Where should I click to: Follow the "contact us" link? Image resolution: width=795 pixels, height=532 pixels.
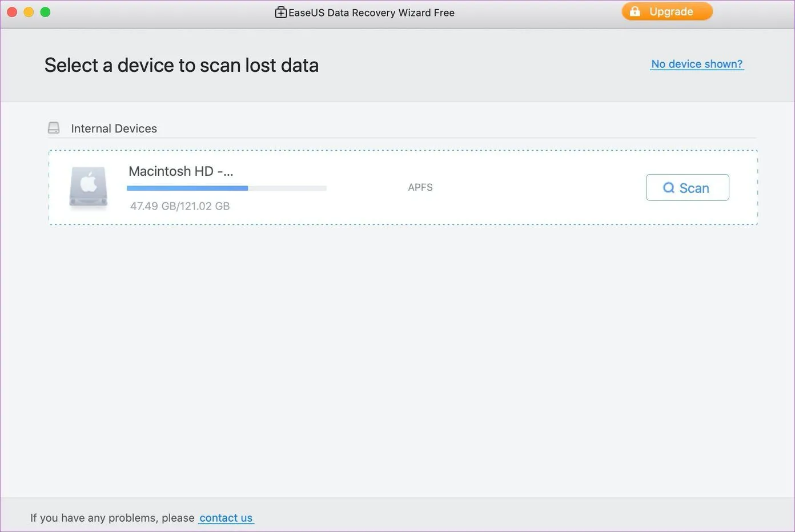(226, 518)
